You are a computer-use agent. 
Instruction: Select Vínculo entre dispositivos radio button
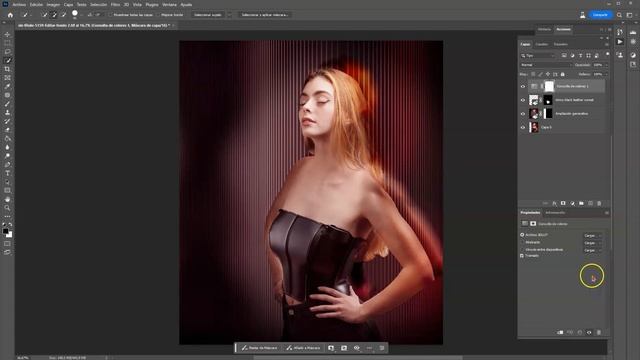[x=522, y=249]
